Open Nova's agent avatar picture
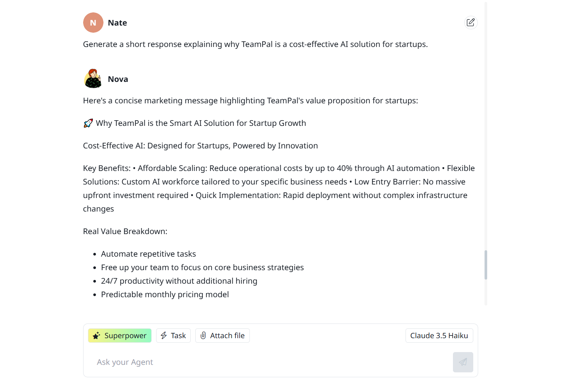 click(x=93, y=79)
